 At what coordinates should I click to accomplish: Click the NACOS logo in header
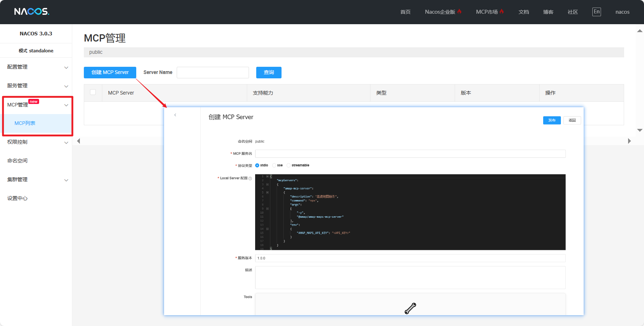[31, 12]
